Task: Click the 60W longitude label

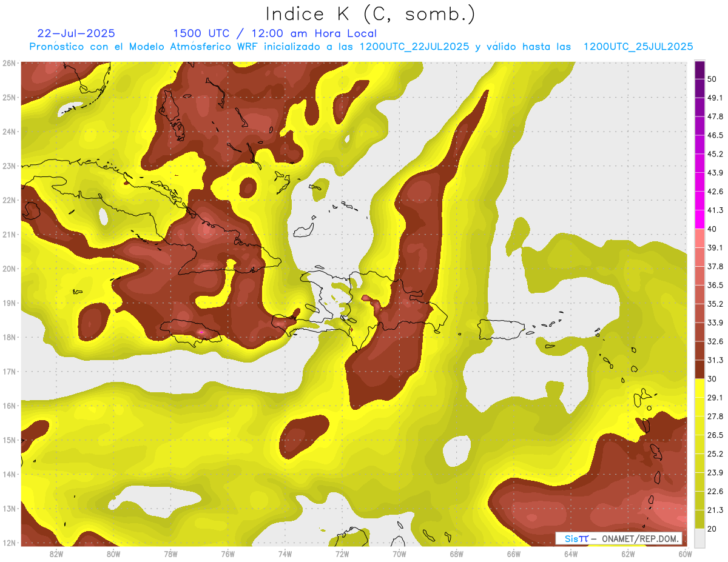Action: (x=685, y=554)
